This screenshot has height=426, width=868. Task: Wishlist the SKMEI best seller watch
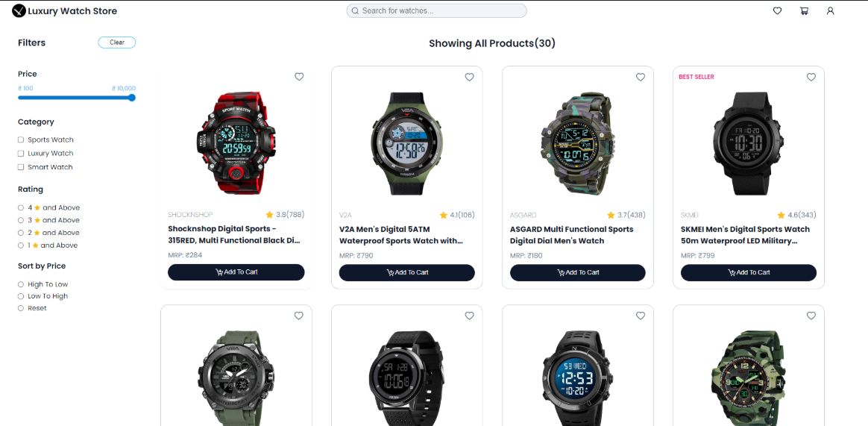pos(811,77)
